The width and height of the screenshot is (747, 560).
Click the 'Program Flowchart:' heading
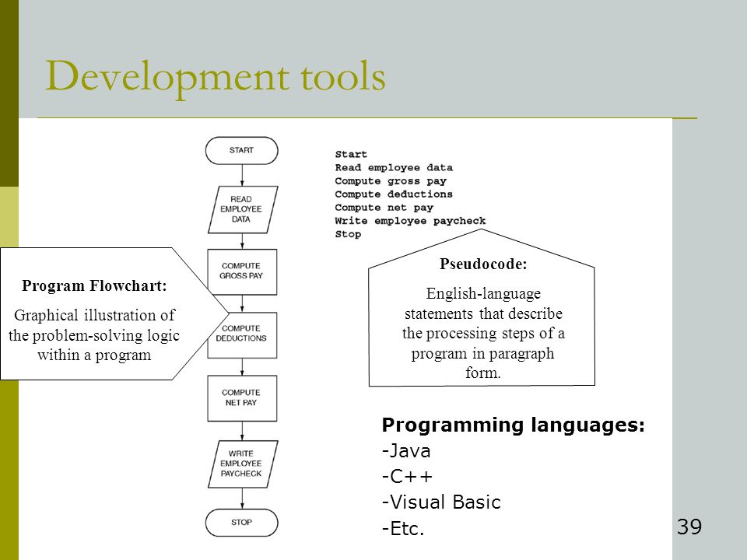tap(94, 285)
